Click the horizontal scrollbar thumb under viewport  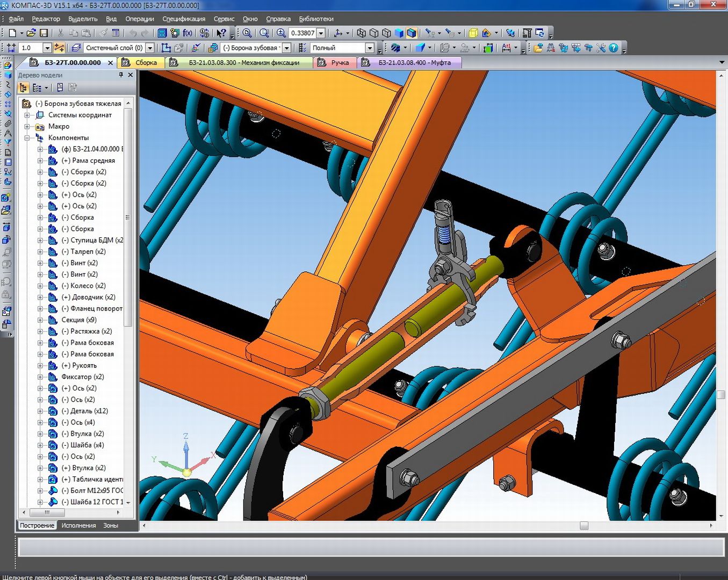pyautogui.click(x=584, y=526)
